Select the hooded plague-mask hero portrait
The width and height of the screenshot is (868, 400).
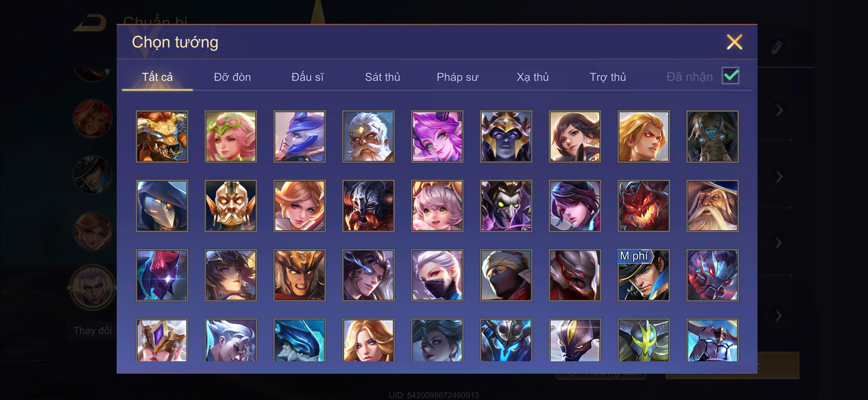[162, 206]
